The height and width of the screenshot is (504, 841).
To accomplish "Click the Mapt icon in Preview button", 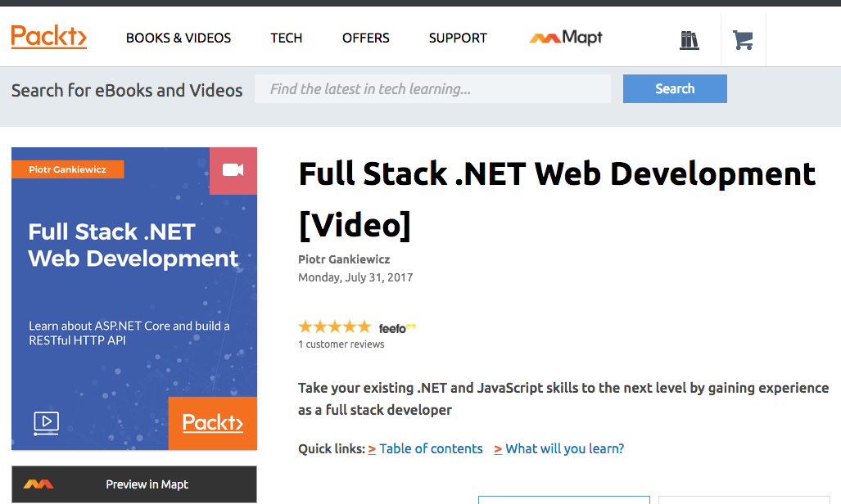I will [x=38, y=484].
